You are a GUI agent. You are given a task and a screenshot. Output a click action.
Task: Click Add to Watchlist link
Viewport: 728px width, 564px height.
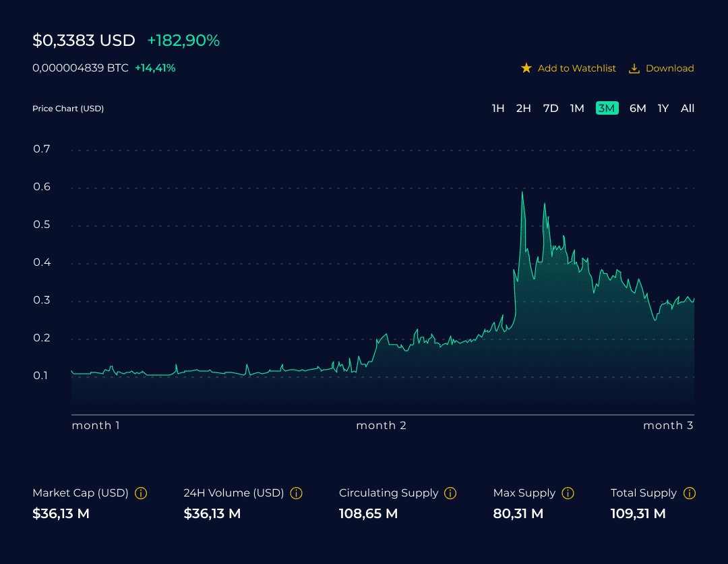point(576,68)
